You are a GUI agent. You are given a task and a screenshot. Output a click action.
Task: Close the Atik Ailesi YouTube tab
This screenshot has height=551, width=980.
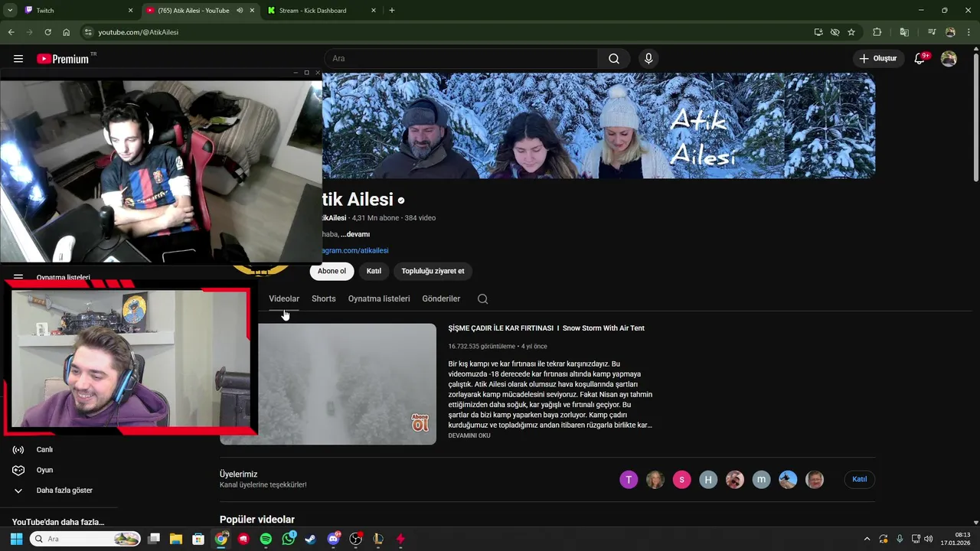tap(252, 11)
